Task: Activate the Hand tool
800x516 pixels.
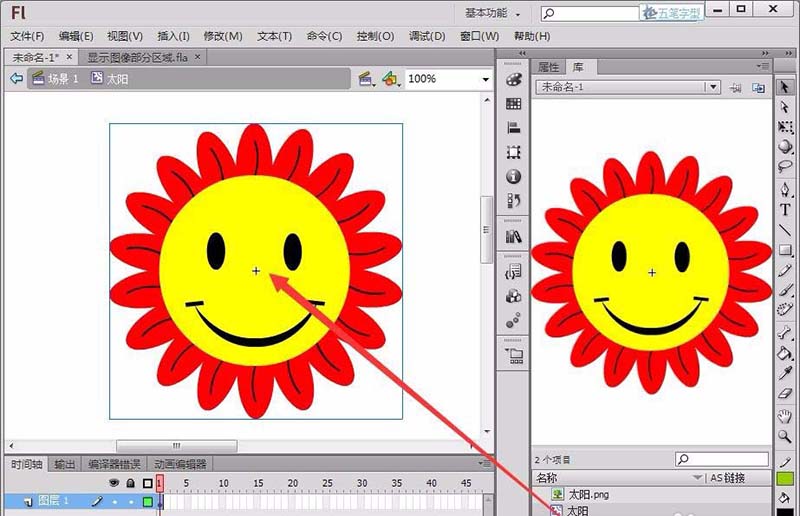Action: [785, 416]
